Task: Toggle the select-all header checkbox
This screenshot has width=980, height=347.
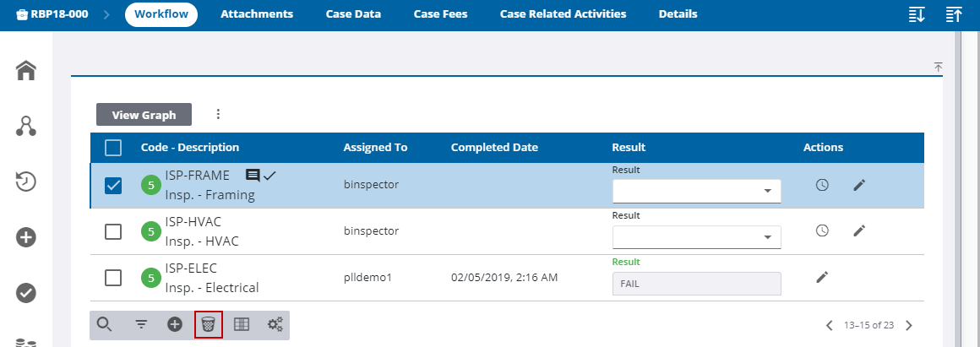Action: click(113, 148)
